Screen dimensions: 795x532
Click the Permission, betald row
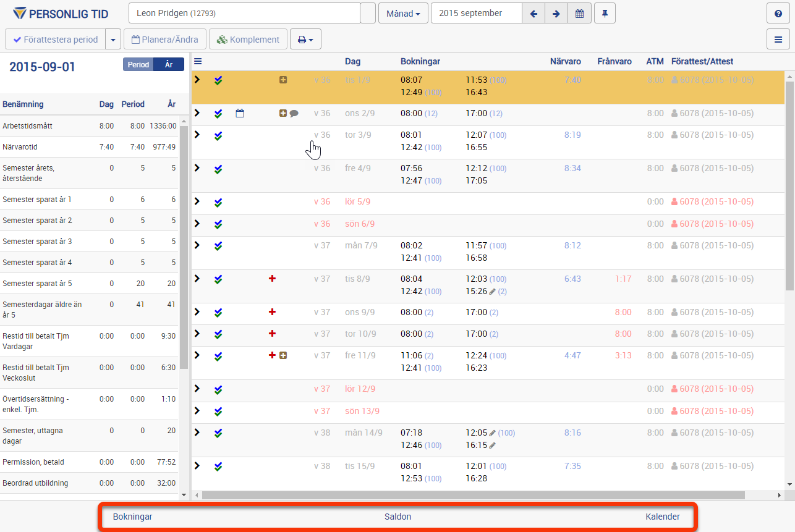pos(90,462)
